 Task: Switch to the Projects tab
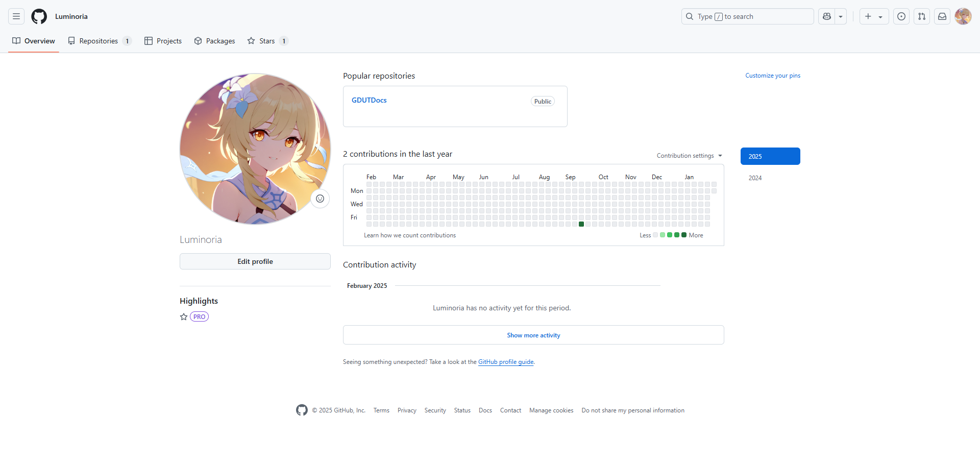click(x=163, y=41)
